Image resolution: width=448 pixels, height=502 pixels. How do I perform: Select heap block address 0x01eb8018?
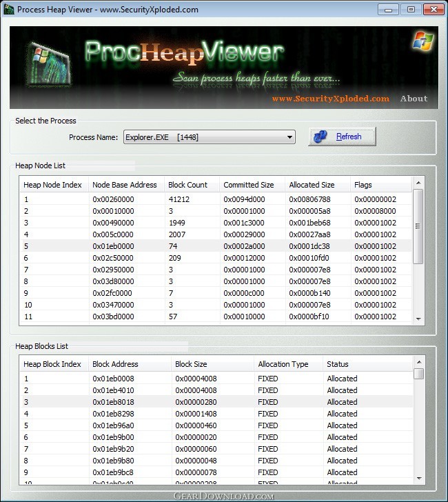113,402
